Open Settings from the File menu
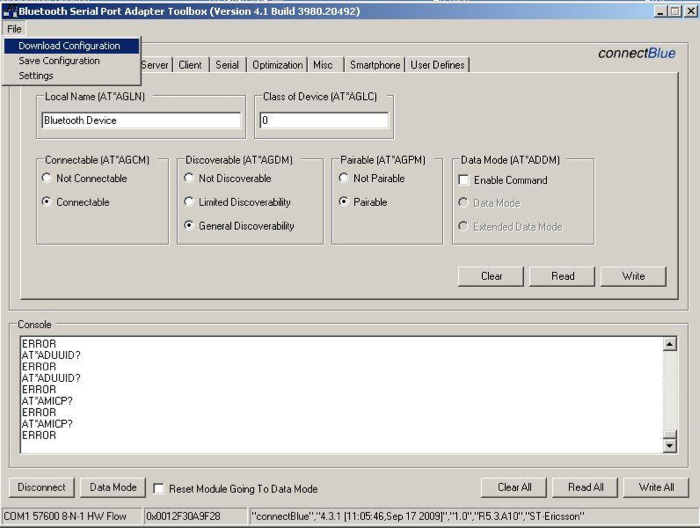The width and height of the screenshot is (700, 528). tap(71, 75)
